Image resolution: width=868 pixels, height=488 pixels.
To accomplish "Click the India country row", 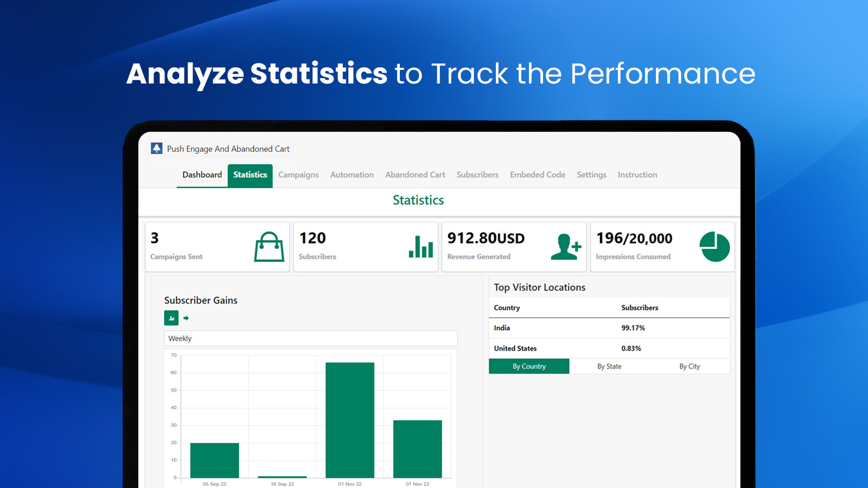I will (609, 328).
